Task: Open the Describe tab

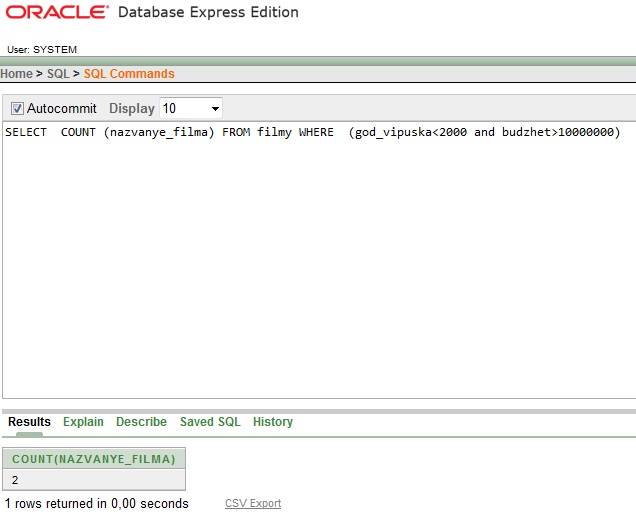Action: (x=141, y=422)
